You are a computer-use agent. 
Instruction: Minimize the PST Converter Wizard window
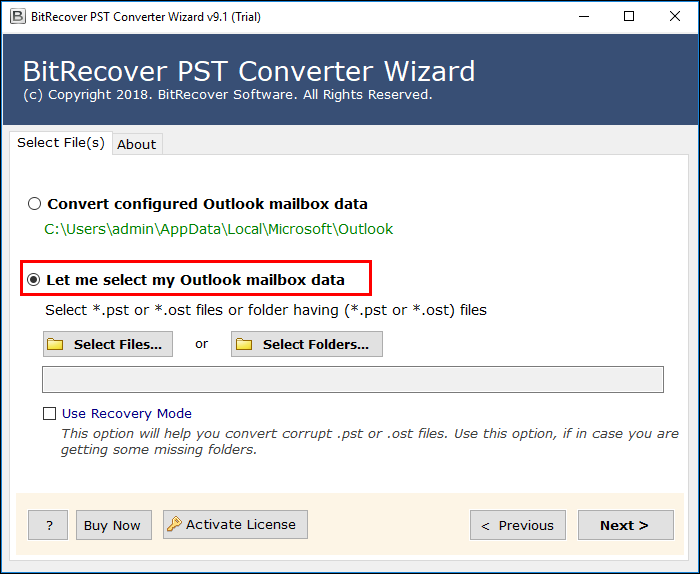(x=583, y=17)
